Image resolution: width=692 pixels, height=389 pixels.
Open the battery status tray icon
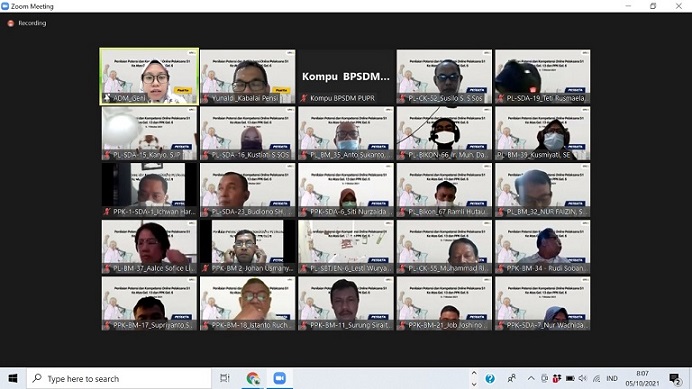point(570,378)
